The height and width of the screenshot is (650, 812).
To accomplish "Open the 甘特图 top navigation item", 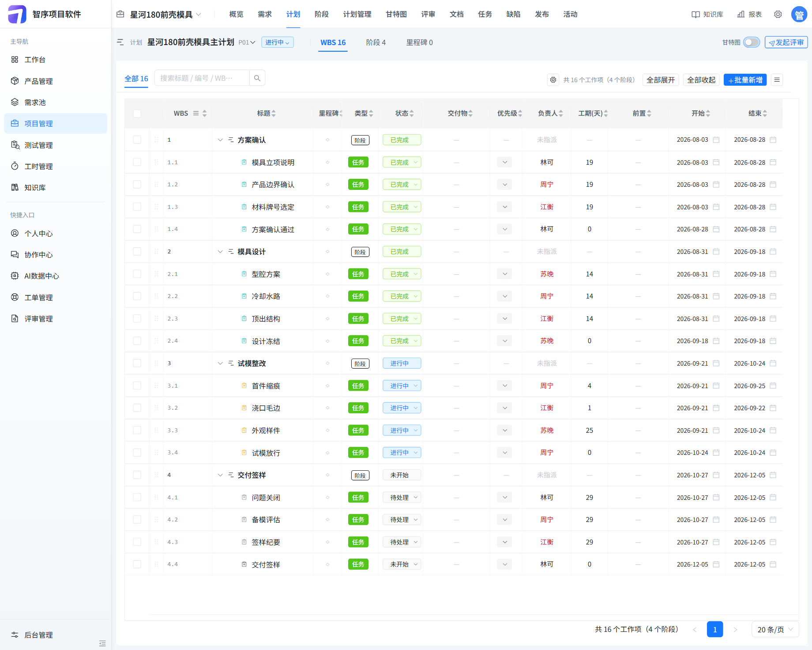I will tap(396, 15).
